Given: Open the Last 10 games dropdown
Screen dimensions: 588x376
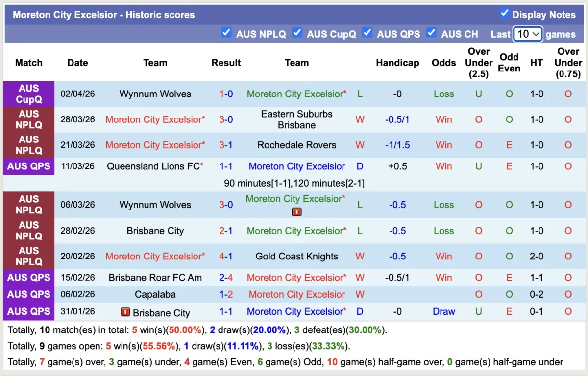Looking at the screenshot, I should click(528, 34).
